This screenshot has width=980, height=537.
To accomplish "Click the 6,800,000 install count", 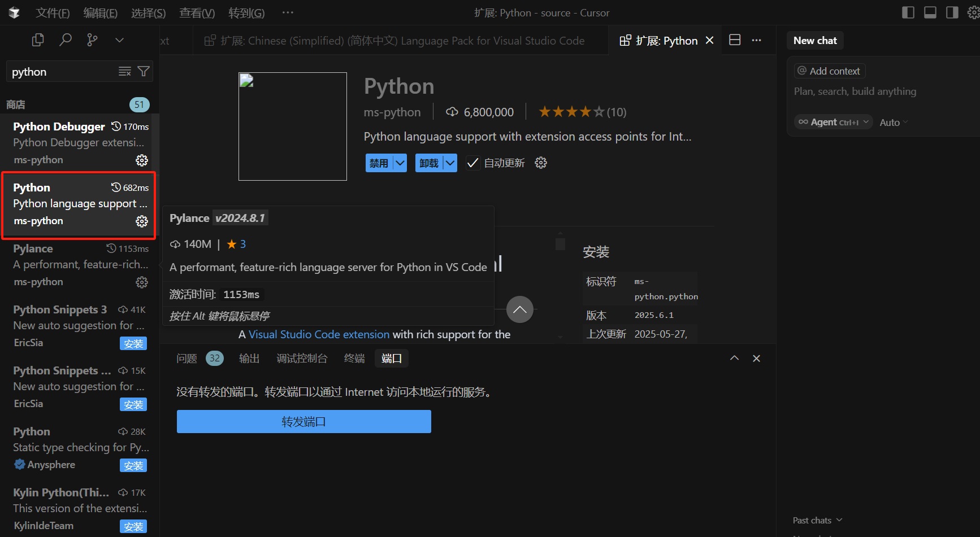I will tap(480, 112).
